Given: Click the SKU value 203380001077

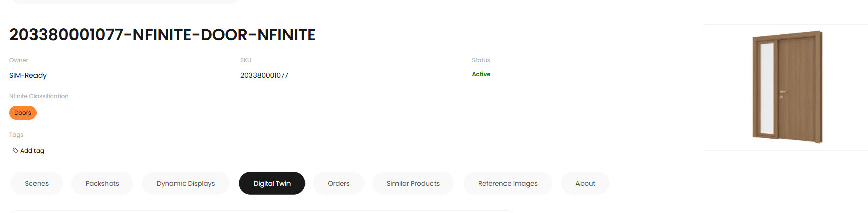Looking at the screenshot, I should tap(264, 75).
